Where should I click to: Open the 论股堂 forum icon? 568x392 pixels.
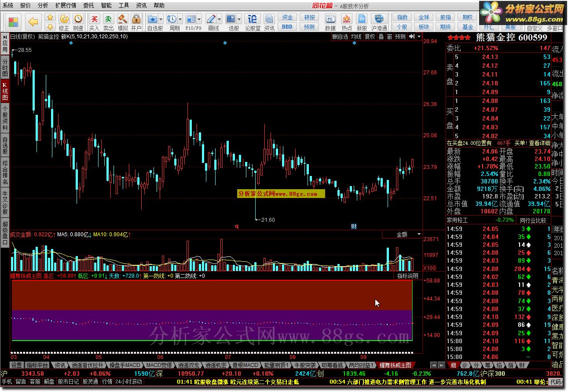[x=253, y=19]
